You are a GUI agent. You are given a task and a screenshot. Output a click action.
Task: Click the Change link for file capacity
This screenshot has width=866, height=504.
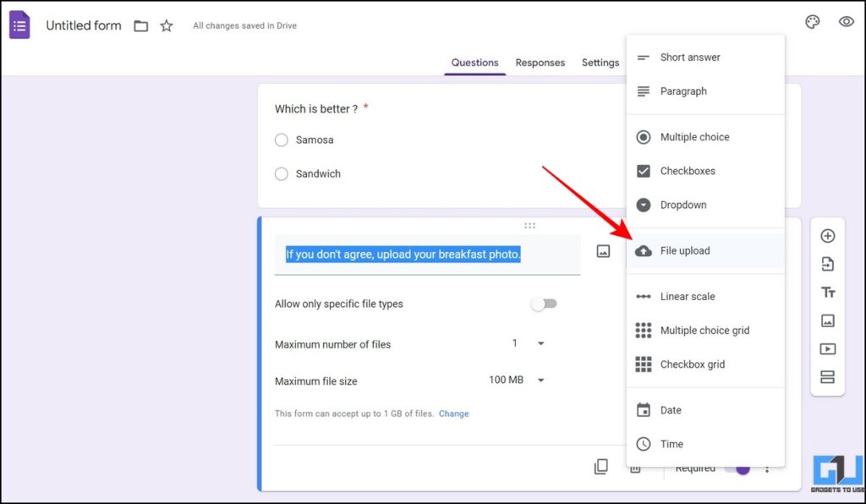click(x=453, y=414)
